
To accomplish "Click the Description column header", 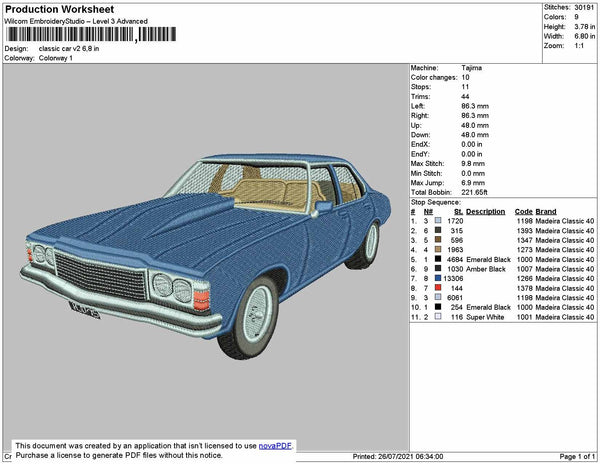I will click(x=485, y=212).
